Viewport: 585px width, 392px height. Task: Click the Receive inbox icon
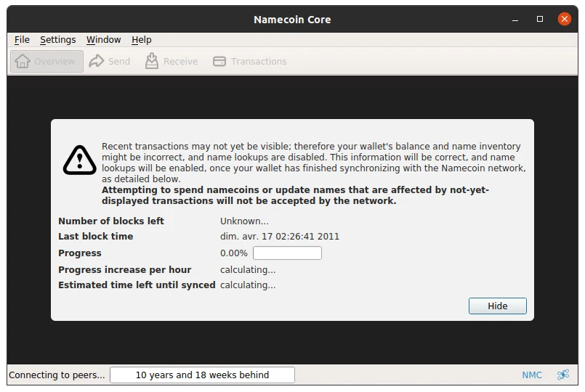(151, 61)
